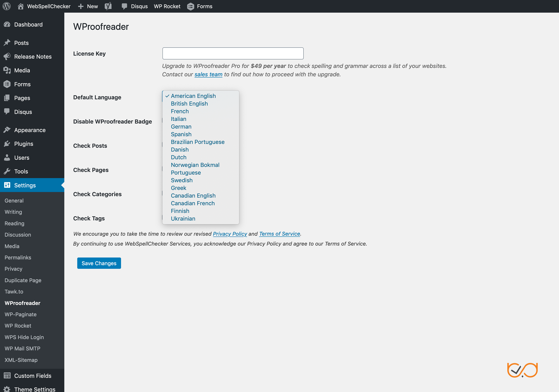Follow the sales team link

coord(209,74)
